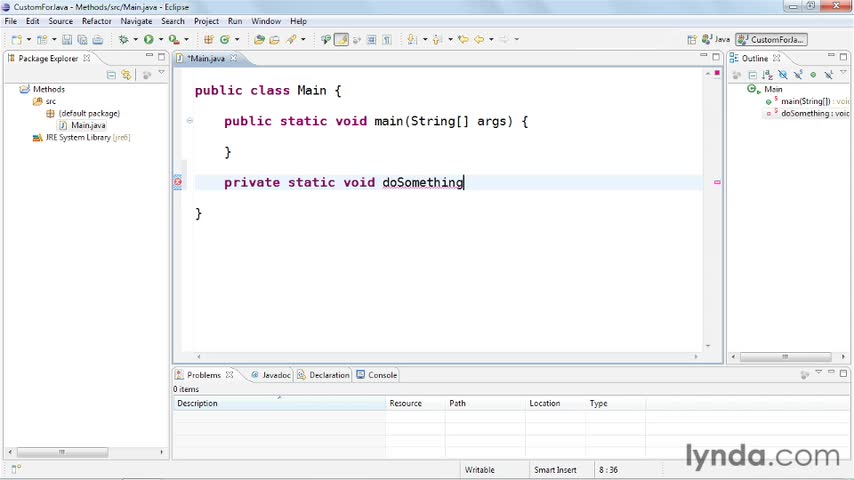854x480 pixels.
Task: Open New Java Class dropdown arrow
Action: coord(237,39)
